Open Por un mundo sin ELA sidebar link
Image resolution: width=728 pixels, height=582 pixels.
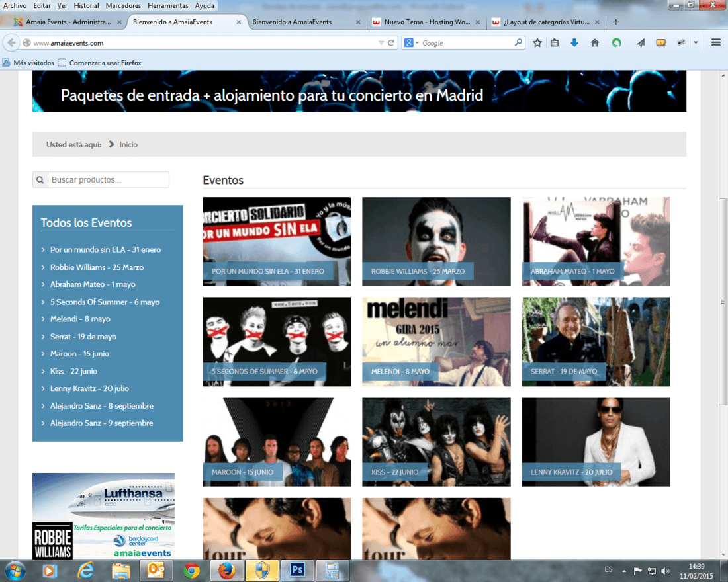point(105,250)
